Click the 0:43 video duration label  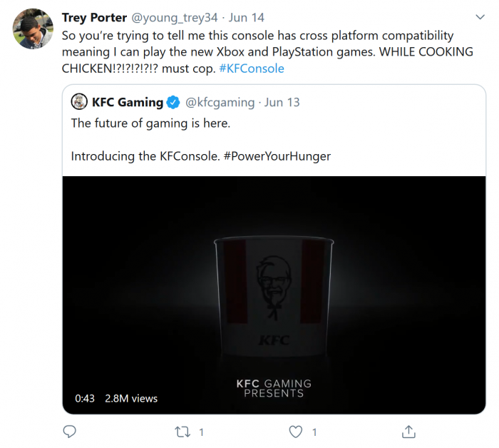pyautogui.click(x=85, y=398)
